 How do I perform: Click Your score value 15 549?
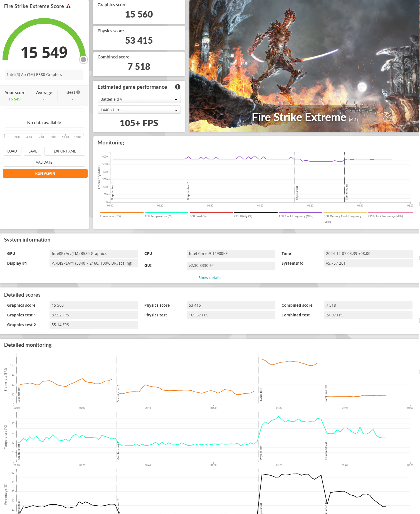(14, 99)
